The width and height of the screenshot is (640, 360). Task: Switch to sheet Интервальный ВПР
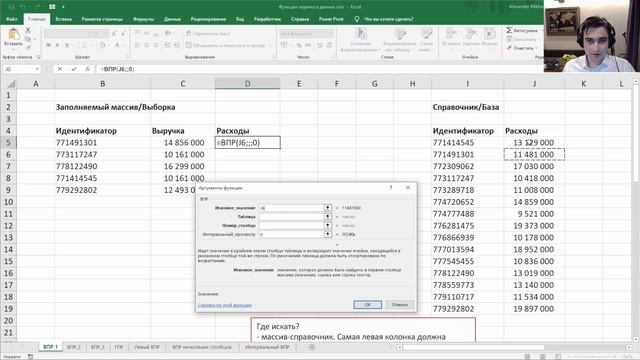267,347
